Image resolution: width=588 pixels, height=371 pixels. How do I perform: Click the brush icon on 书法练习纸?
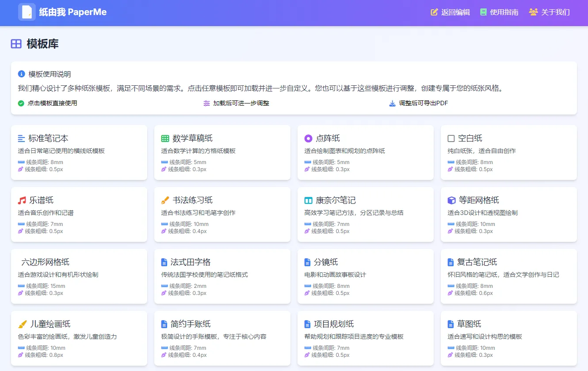pyautogui.click(x=165, y=200)
